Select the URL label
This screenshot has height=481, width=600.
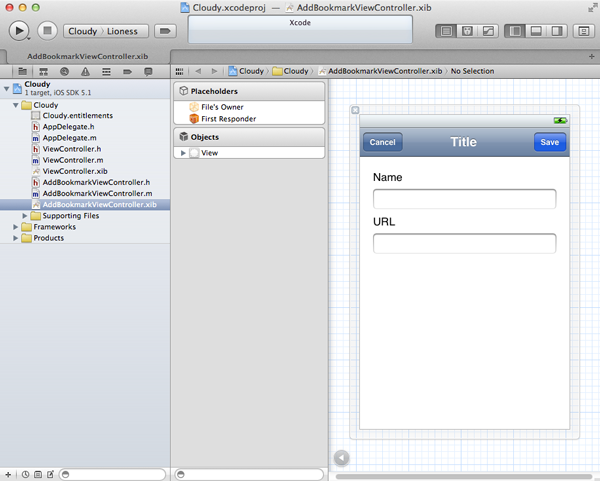(384, 222)
